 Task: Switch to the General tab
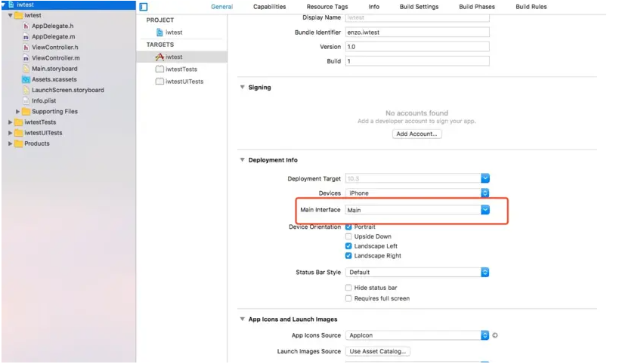221,7
